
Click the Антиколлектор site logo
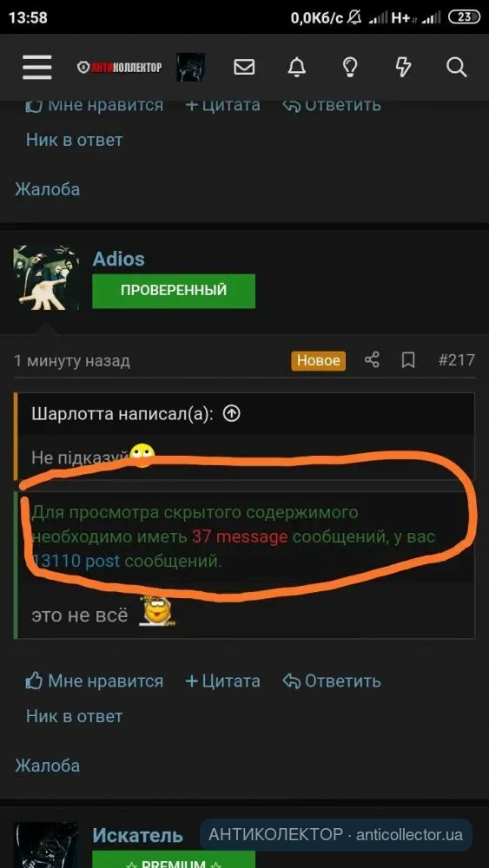click(x=119, y=68)
